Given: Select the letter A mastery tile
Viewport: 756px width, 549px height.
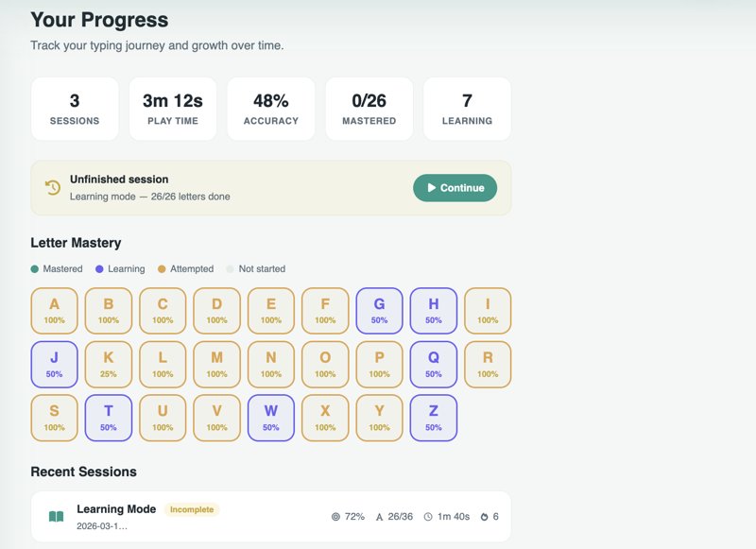Looking at the screenshot, I should coord(54,311).
